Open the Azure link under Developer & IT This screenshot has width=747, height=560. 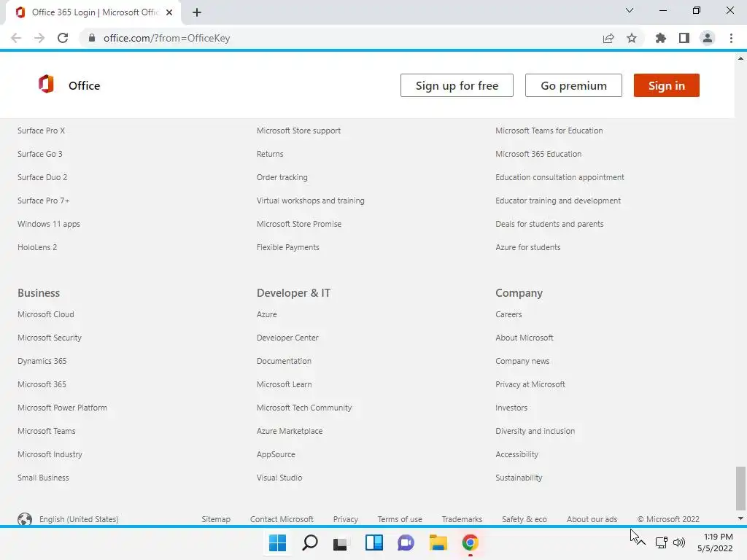(267, 314)
